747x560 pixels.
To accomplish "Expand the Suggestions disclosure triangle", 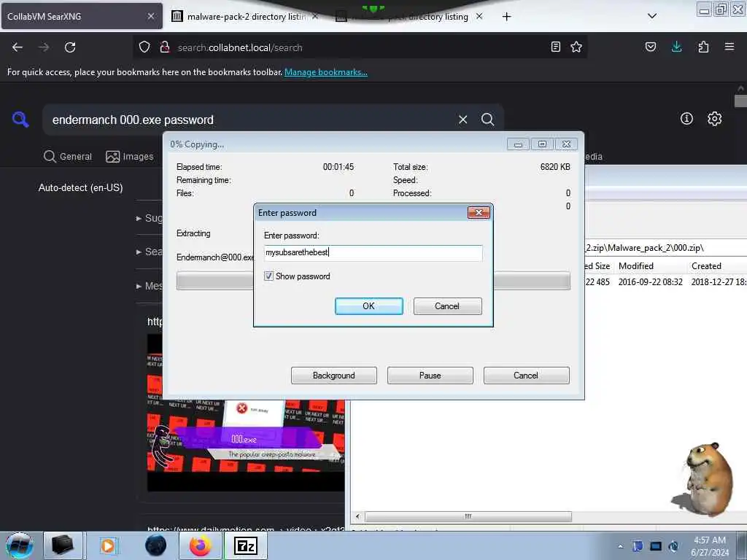I will tap(139, 219).
